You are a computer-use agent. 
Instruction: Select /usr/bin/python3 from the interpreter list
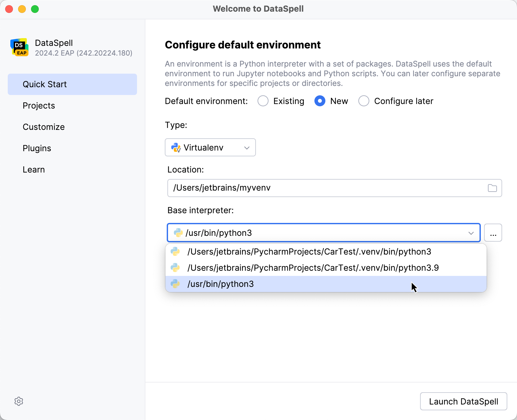pyautogui.click(x=221, y=284)
